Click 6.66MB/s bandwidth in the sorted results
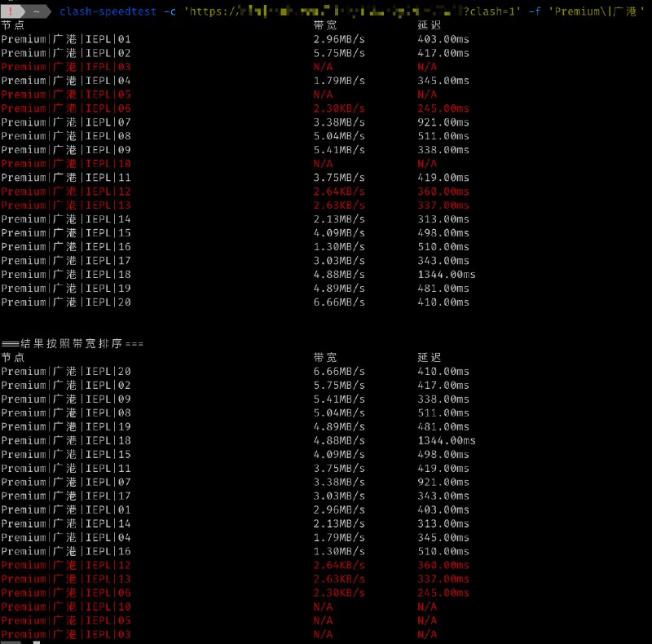The height and width of the screenshot is (644, 652). (339, 372)
